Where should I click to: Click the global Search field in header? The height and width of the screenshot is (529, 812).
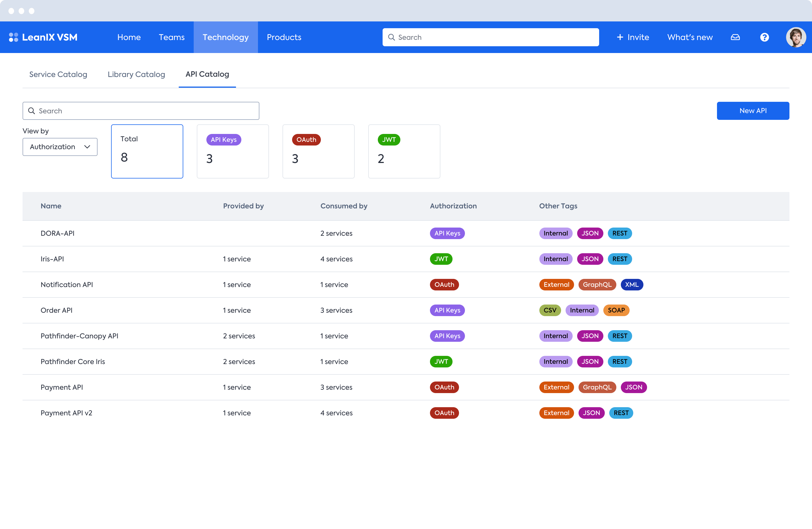[490, 37]
